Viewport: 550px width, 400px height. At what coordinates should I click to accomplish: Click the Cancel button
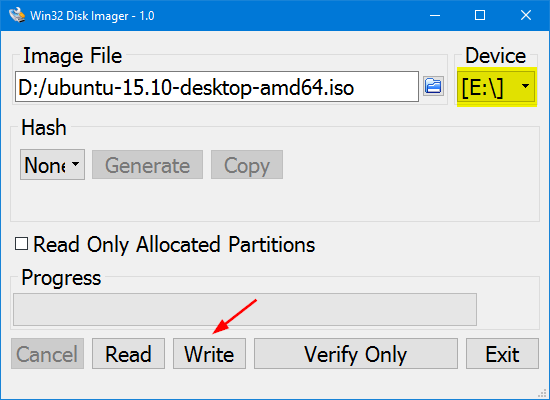[47, 353]
